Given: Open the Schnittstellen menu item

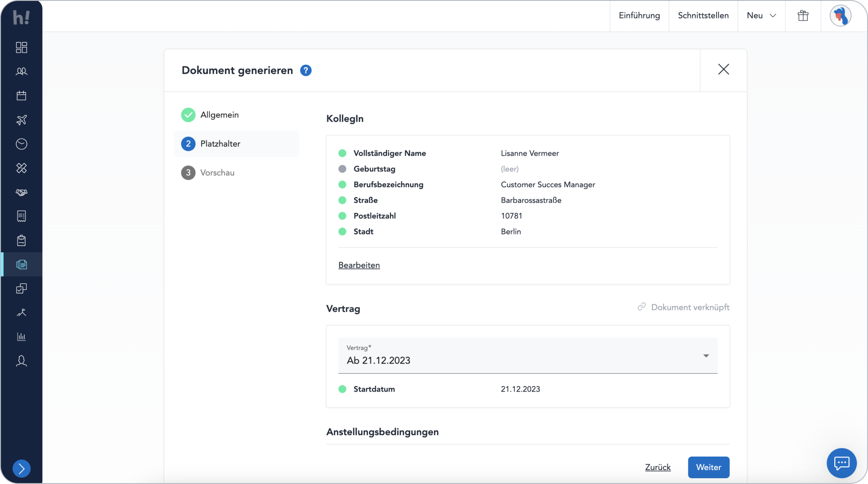Looking at the screenshot, I should click(x=703, y=16).
